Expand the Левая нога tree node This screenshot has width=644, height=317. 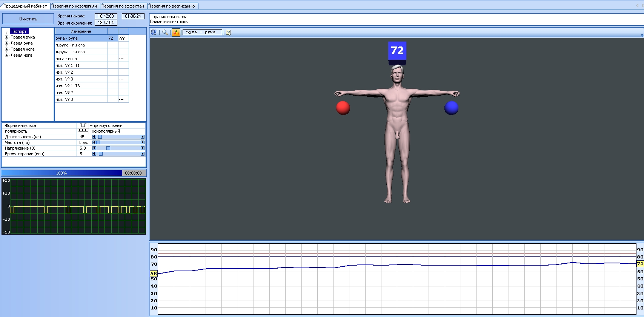[6, 56]
